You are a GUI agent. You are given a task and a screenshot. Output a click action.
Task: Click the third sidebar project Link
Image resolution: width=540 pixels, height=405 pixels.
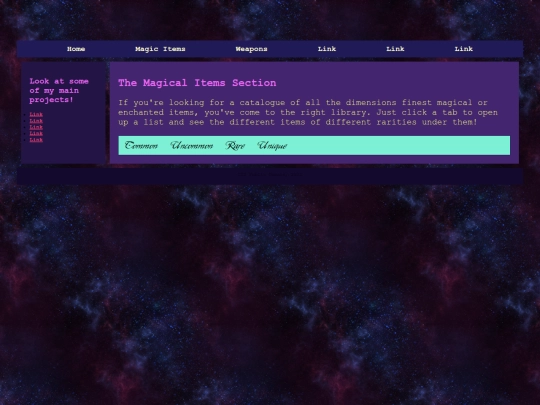(x=36, y=127)
